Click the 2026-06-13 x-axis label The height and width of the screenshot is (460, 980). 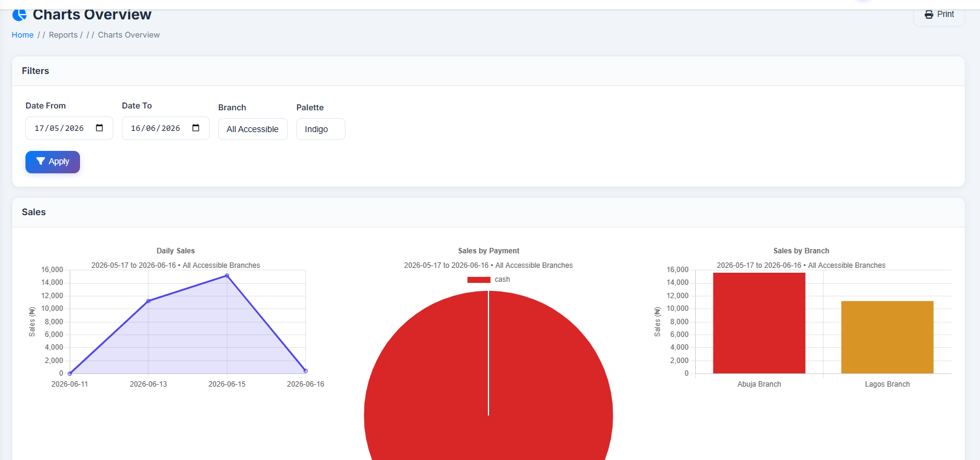[148, 384]
